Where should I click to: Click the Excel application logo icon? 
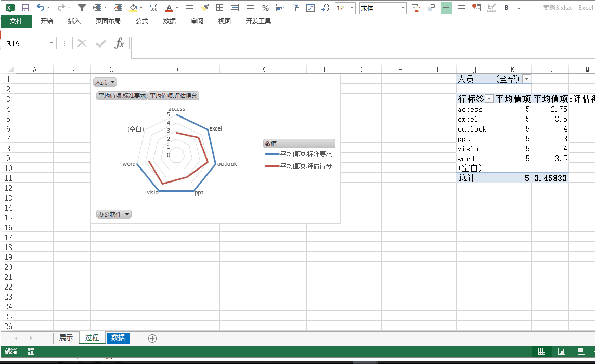(10, 8)
